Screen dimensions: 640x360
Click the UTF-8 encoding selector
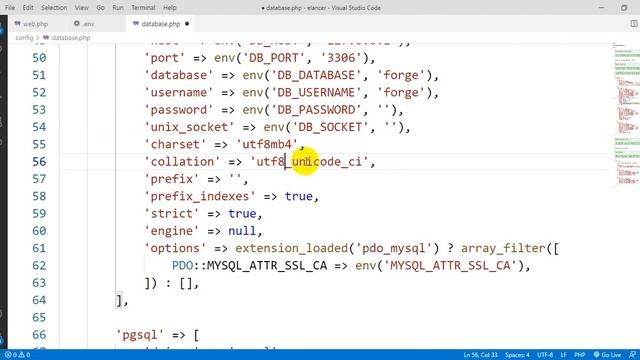545,355
